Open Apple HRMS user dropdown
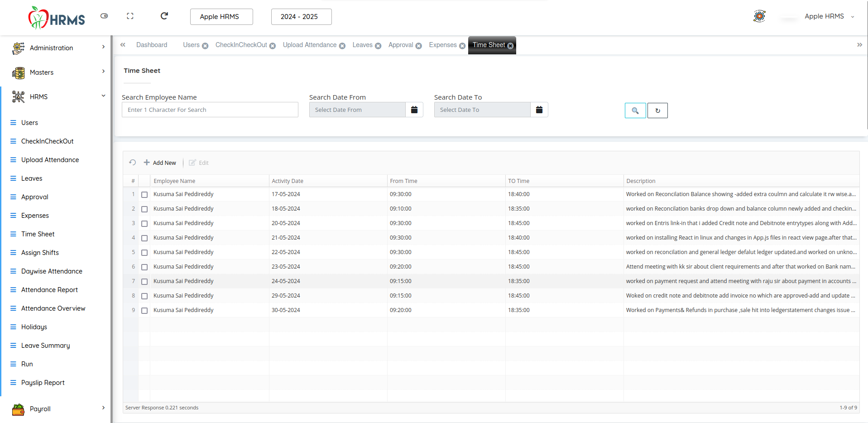 click(830, 16)
